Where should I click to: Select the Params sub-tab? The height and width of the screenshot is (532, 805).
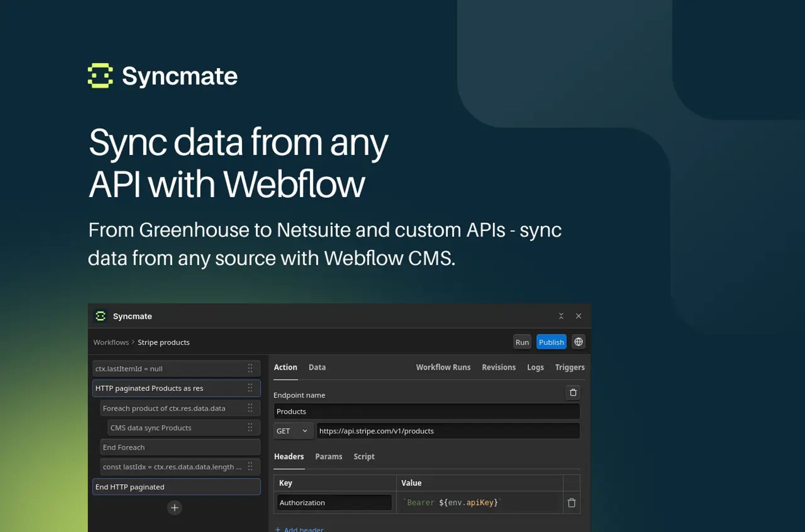[329, 457]
